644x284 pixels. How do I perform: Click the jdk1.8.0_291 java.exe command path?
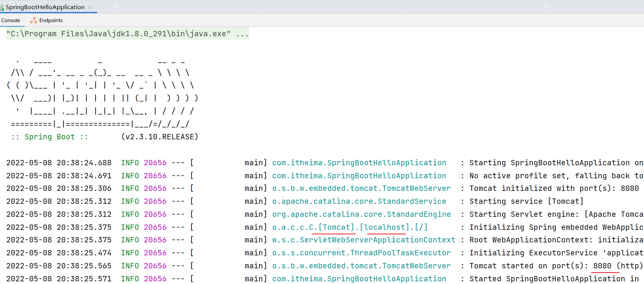[118, 34]
